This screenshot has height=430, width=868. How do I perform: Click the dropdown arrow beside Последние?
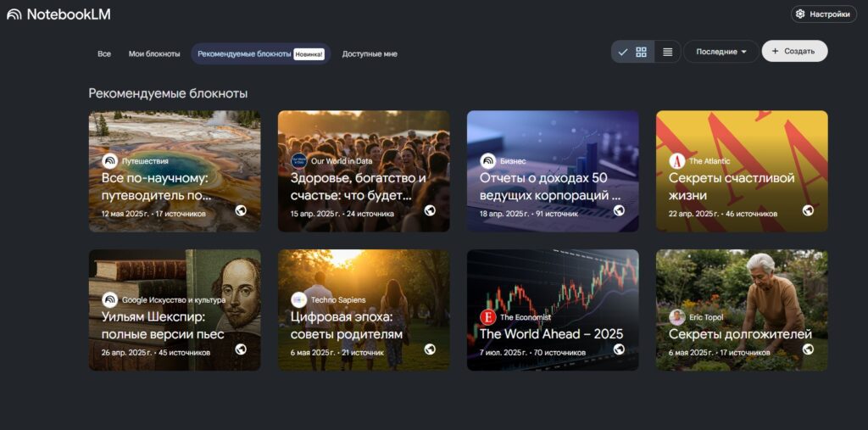pyautogui.click(x=743, y=52)
